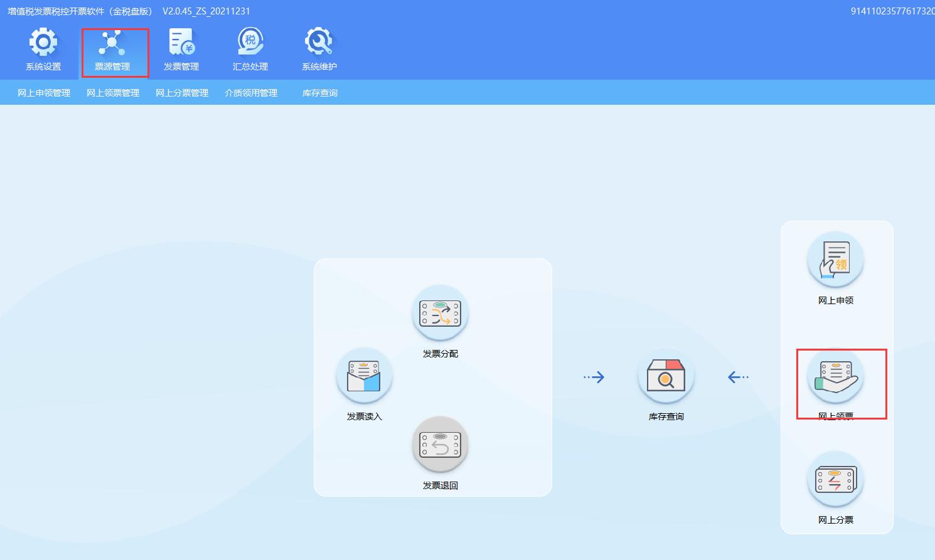Open the 网上申领管理 menu item
This screenshot has height=560, width=935.
click(41, 92)
